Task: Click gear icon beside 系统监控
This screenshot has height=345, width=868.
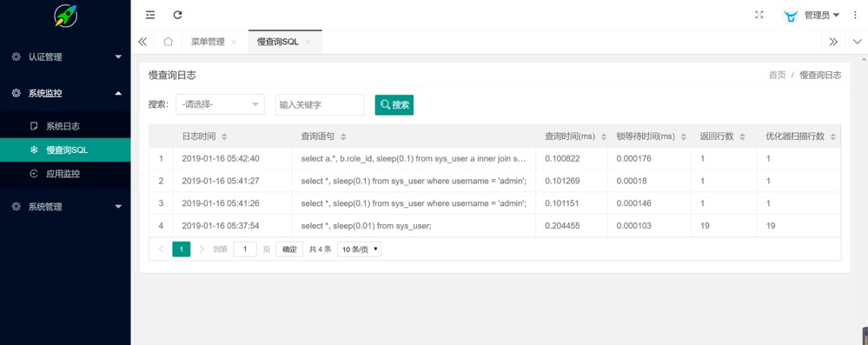Action: pos(16,93)
